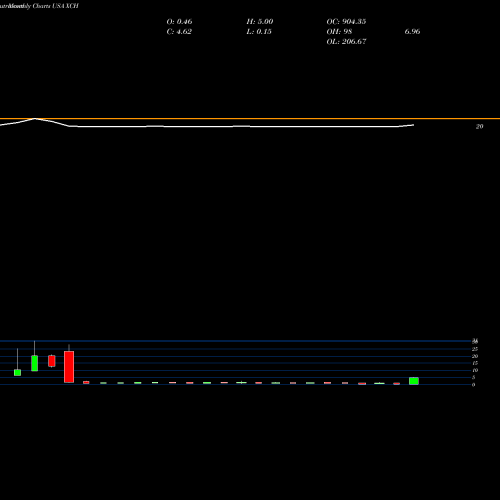
Task: Click the OL: 206.67 label
Action: coord(346,42)
